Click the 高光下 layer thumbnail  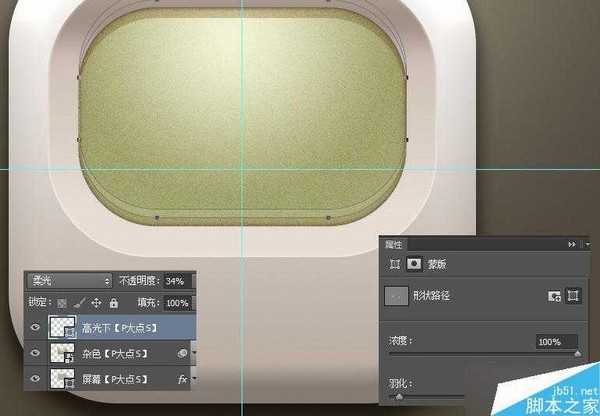tap(63, 327)
